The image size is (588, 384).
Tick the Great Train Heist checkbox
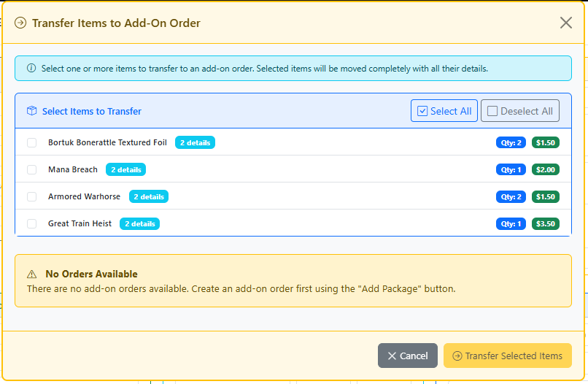(x=32, y=223)
